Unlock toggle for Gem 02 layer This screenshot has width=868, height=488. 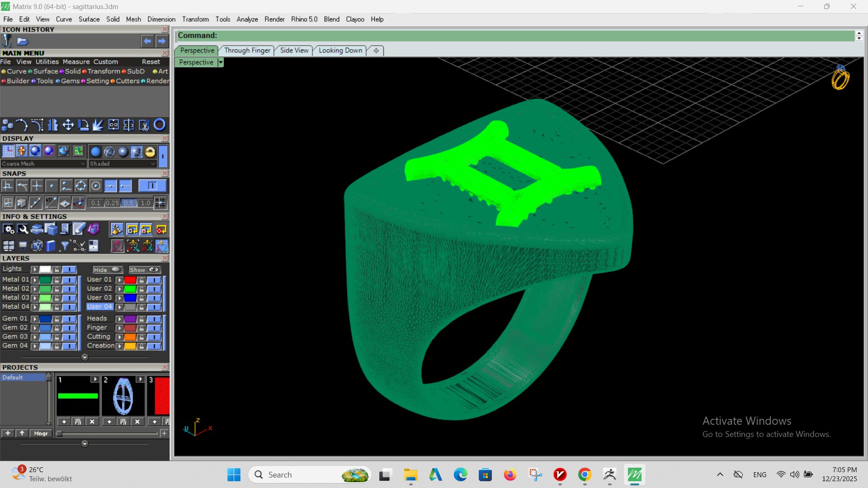pyautogui.click(x=57, y=328)
